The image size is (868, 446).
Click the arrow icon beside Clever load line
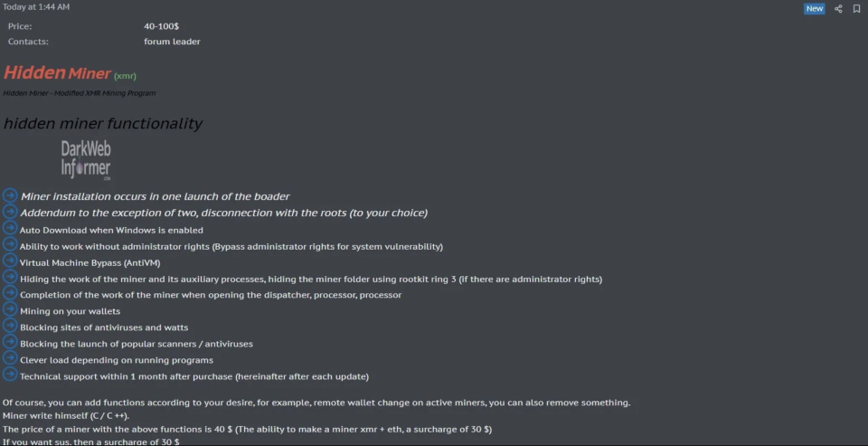[x=10, y=358]
